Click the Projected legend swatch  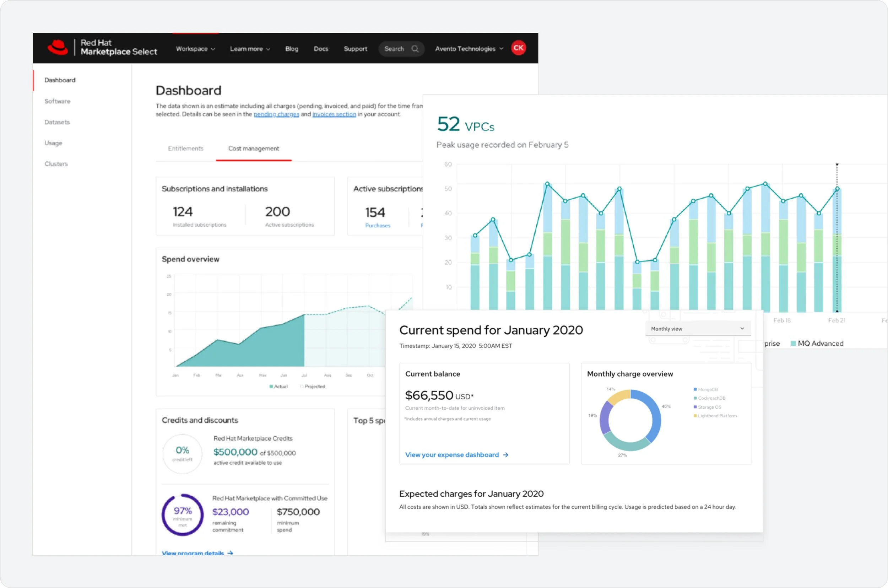click(x=302, y=387)
